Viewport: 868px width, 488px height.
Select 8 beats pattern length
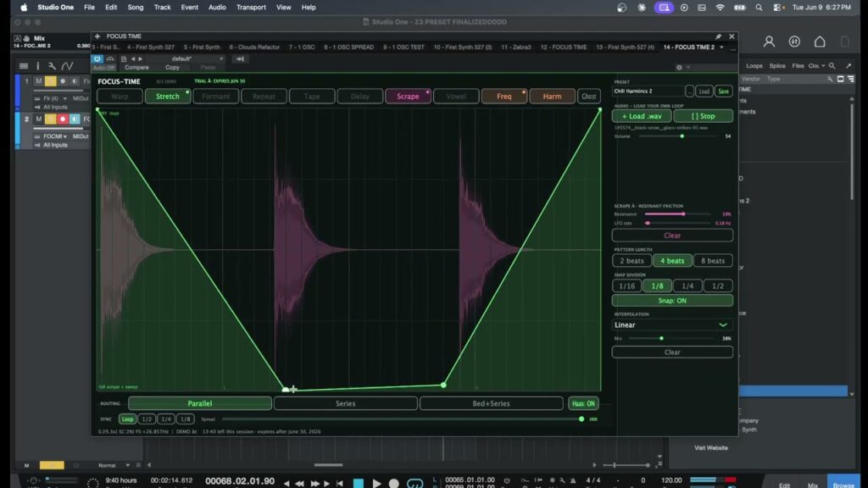tap(712, 261)
